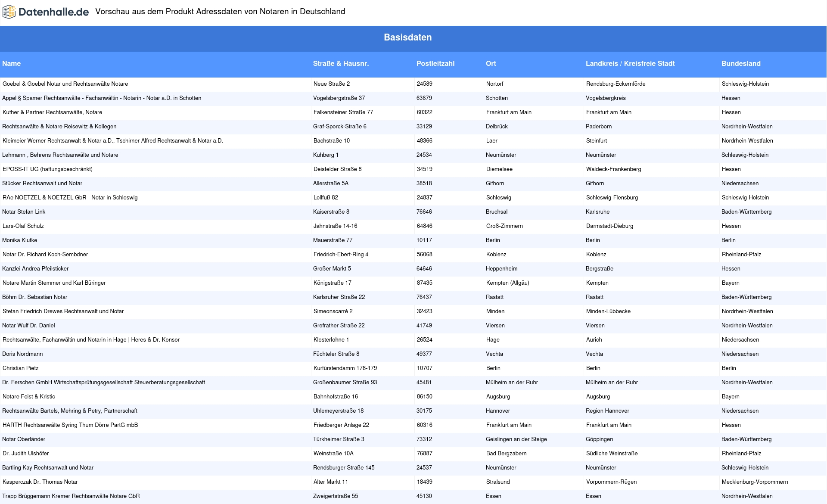Image resolution: width=827 pixels, height=504 pixels.
Task: Select Notar Dr. Richard Koch-Sembdner
Action: click(x=45, y=255)
